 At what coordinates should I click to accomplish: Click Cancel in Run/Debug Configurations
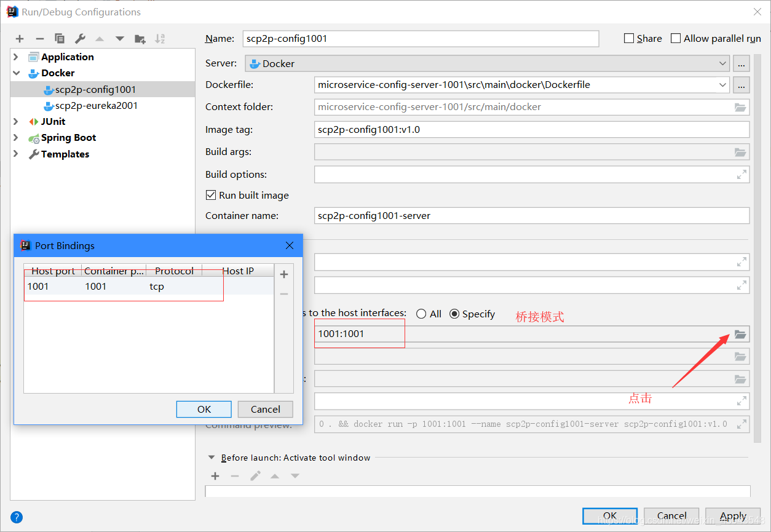click(x=671, y=516)
